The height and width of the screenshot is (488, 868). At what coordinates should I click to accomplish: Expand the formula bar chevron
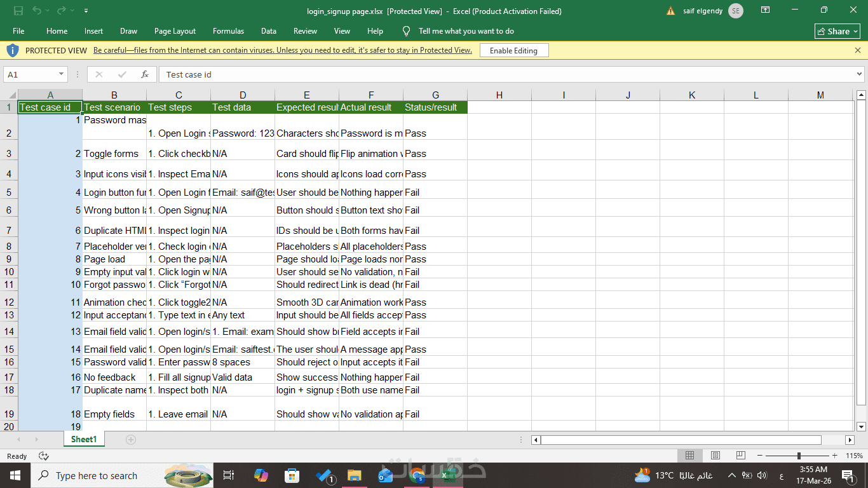[860, 74]
